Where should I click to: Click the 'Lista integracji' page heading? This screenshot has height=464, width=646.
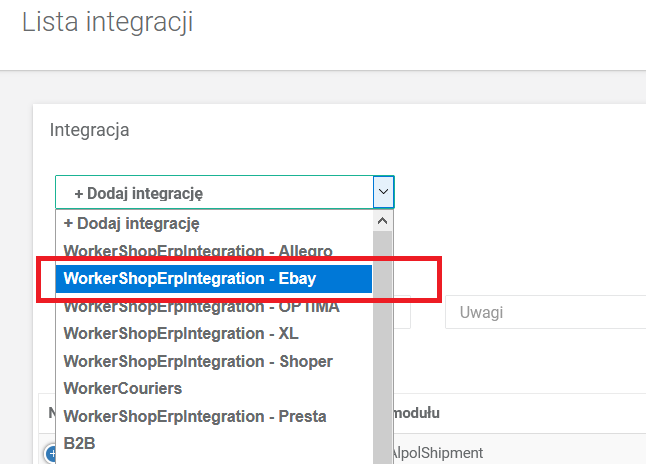(107, 22)
